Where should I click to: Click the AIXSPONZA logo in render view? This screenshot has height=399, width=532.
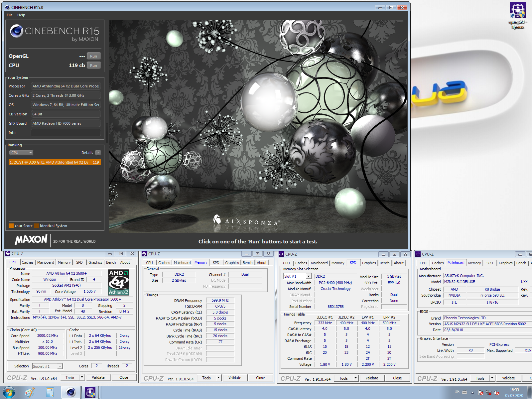(246, 220)
